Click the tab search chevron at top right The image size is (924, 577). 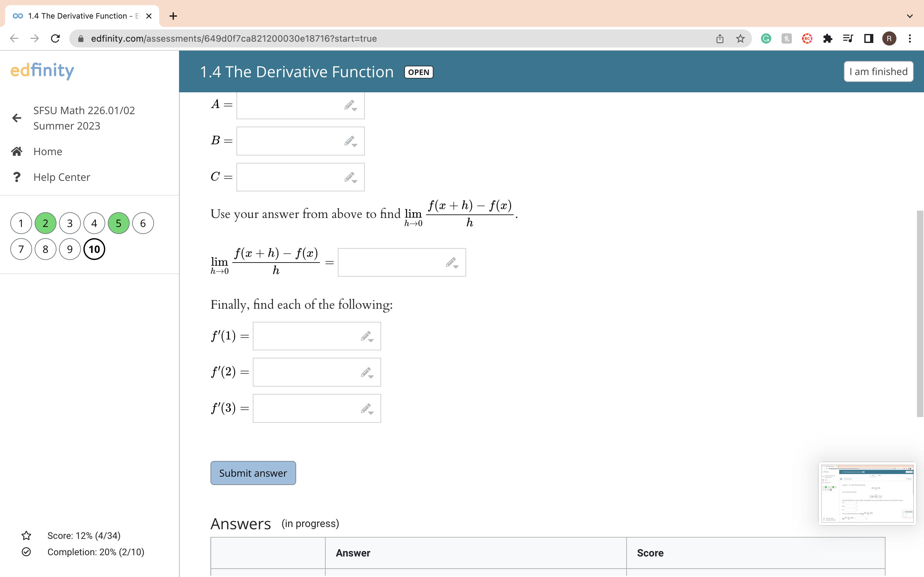[910, 16]
